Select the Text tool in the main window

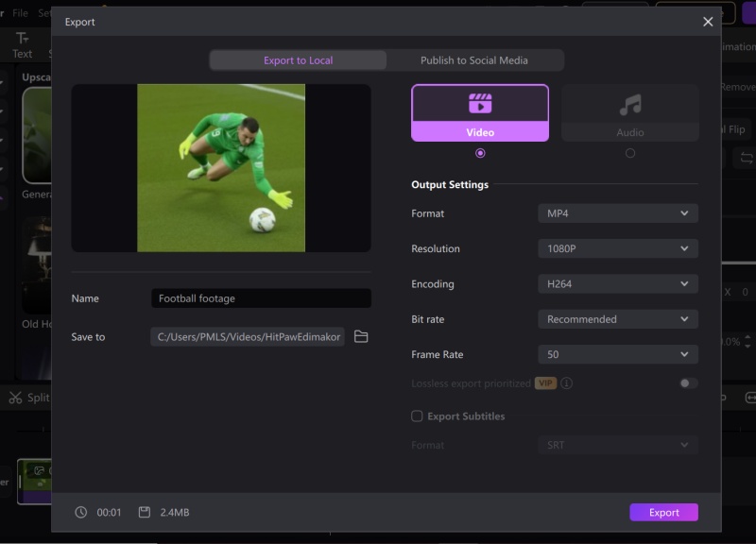tap(22, 45)
